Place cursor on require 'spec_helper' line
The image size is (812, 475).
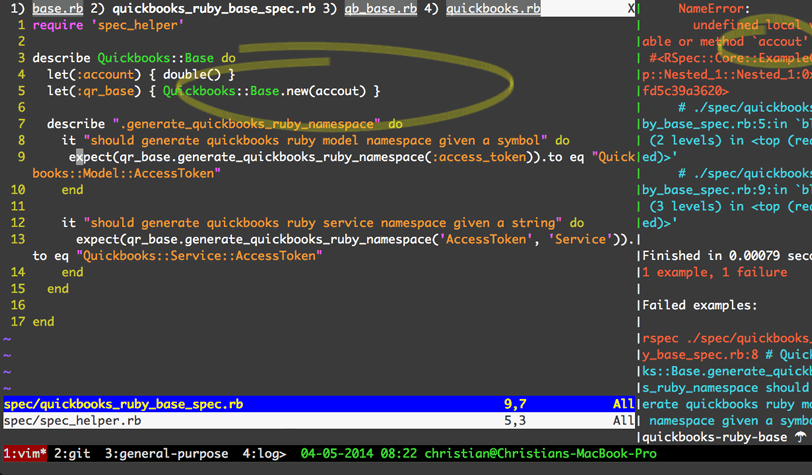point(108,25)
